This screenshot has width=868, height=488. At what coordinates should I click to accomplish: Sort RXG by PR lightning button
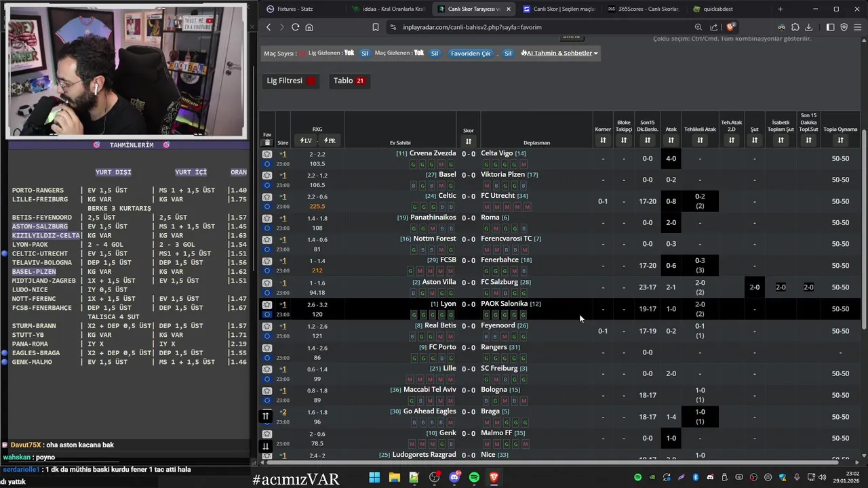point(330,140)
